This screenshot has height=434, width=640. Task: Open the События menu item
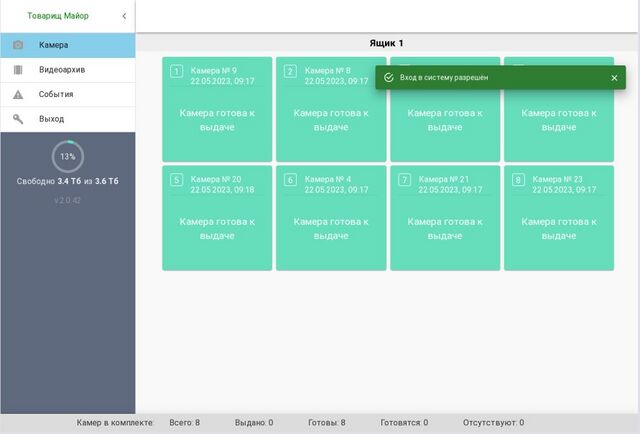coord(56,95)
